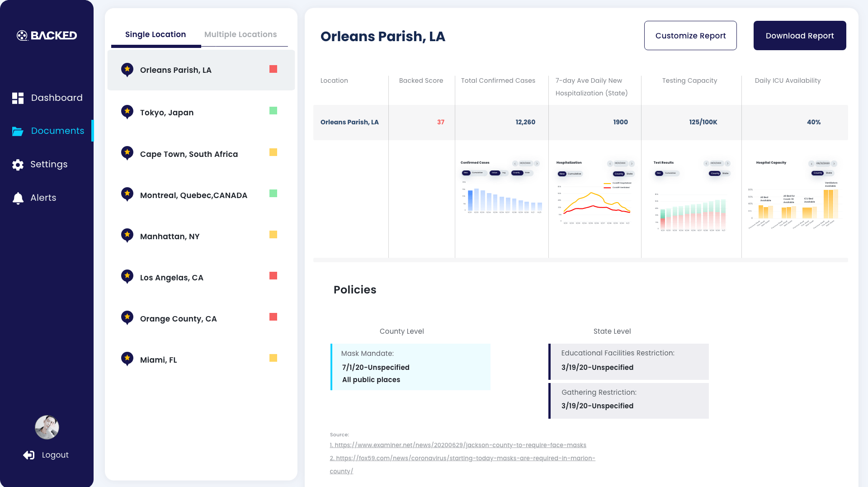The image size is (868, 487).
Task: Click the Backed logo
Action: pos(47,35)
